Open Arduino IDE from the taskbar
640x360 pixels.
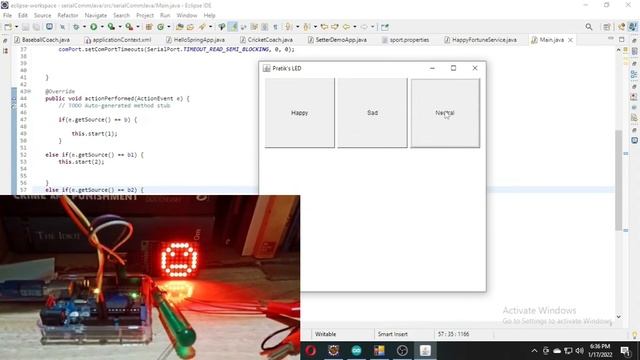point(356,351)
